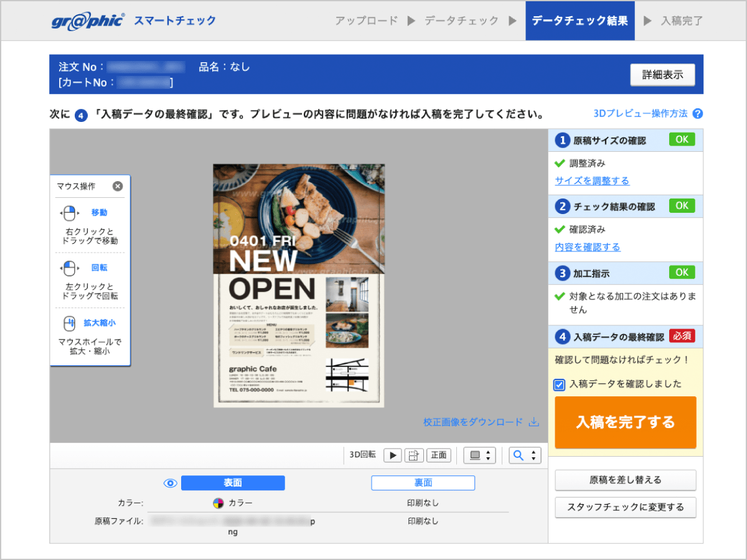
Task: Open the display mode dropdown next to the monitor icon
Action: (x=489, y=455)
